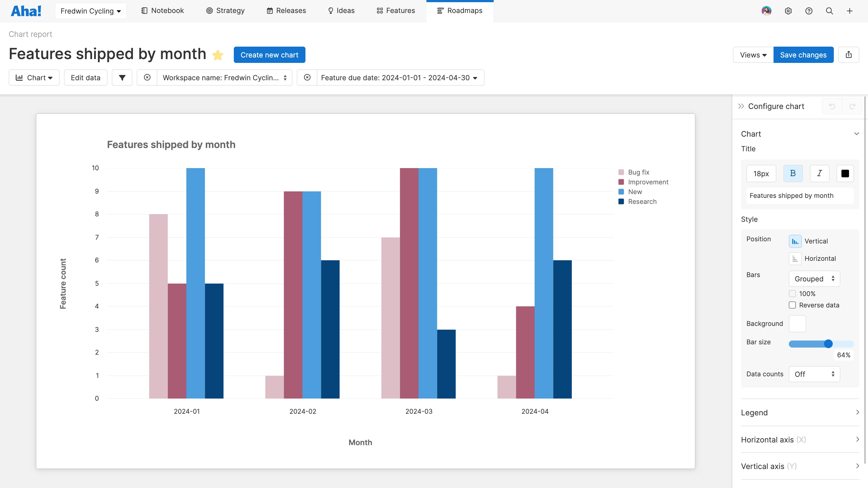Click the filter funnel icon
Image resolution: width=868 pixels, height=488 pixels.
click(x=122, y=78)
